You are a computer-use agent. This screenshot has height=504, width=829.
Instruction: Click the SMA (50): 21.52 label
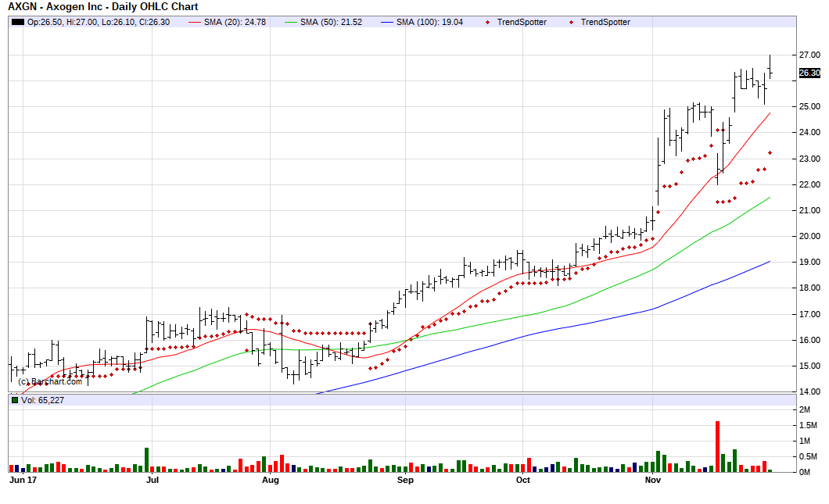point(331,22)
